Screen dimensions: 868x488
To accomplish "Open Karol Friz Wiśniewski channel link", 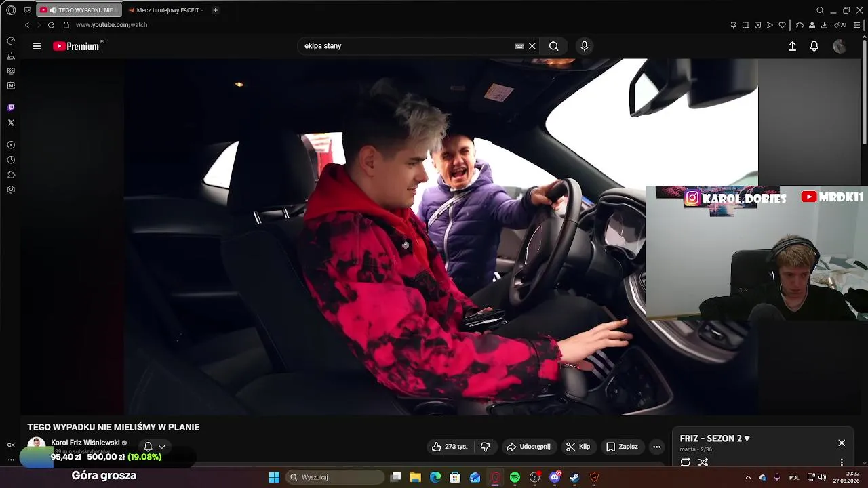I will coord(85,443).
